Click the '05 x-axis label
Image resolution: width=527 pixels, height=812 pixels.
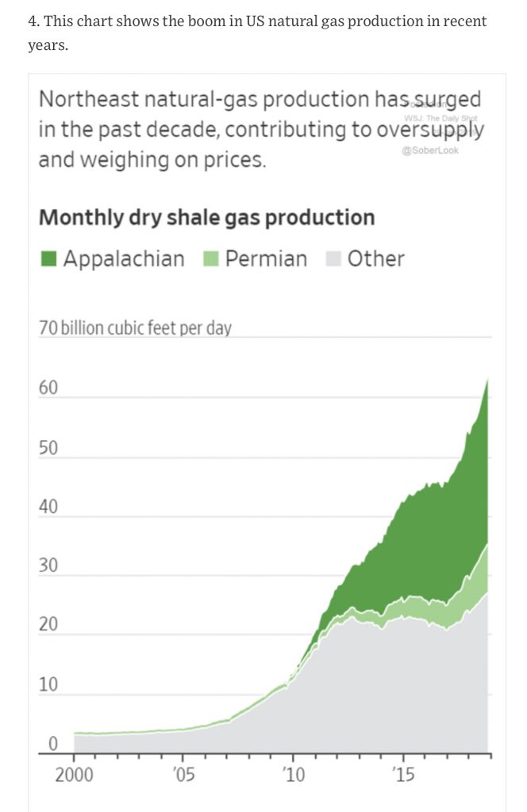click(183, 775)
